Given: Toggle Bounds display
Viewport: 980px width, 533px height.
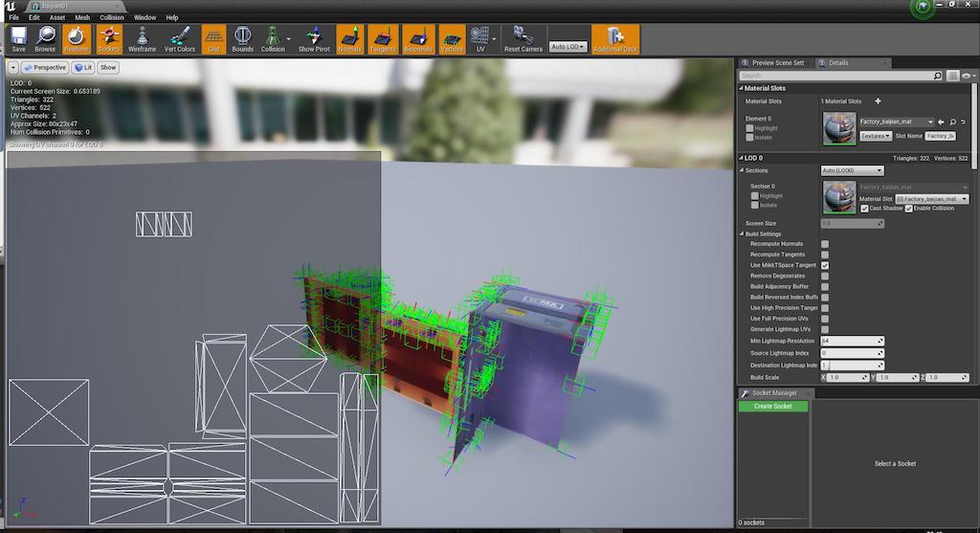Looking at the screenshot, I should coord(242,39).
